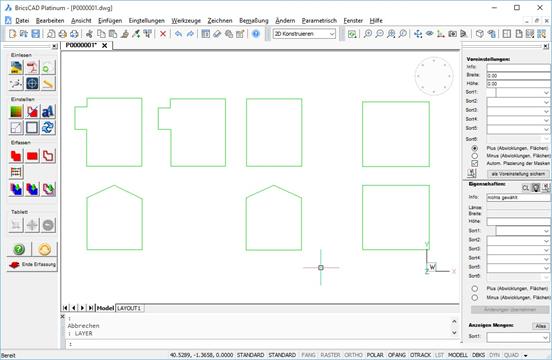Click the Ende Erfassung button
The image size is (552, 360).
[x=32, y=265]
